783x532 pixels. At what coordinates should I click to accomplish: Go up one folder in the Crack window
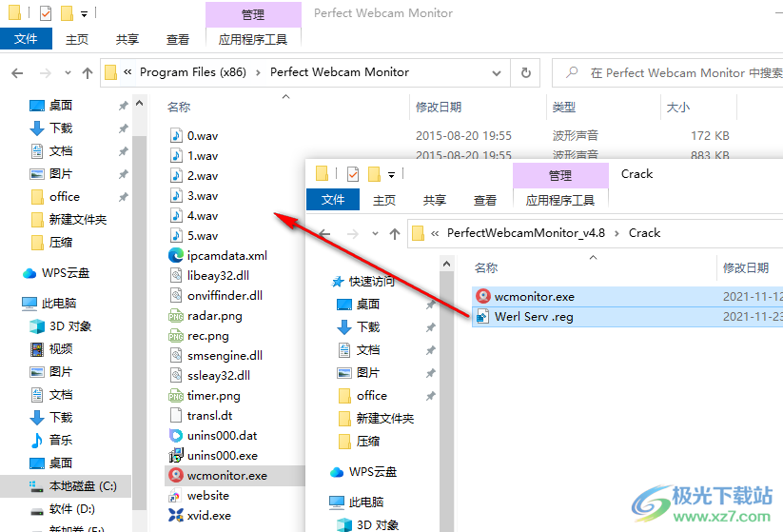pyautogui.click(x=395, y=233)
